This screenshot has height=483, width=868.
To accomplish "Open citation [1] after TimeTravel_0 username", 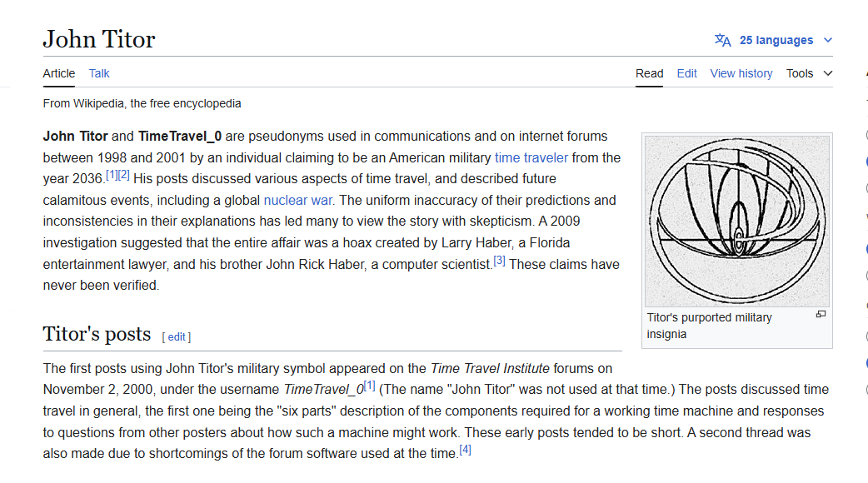I will [369, 385].
